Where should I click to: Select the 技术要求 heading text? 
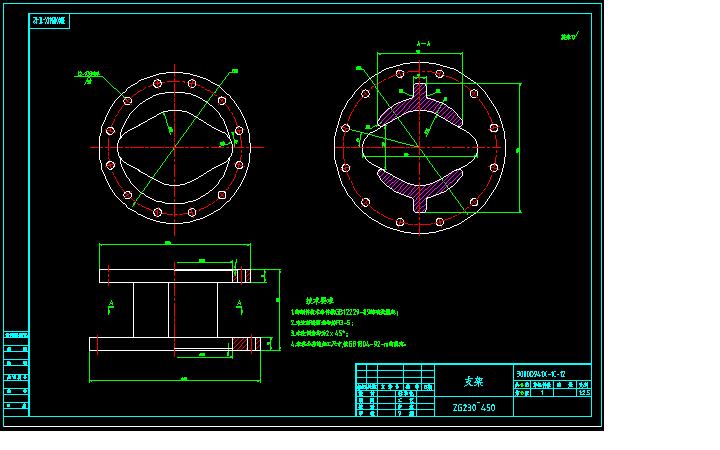coord(320,300)
